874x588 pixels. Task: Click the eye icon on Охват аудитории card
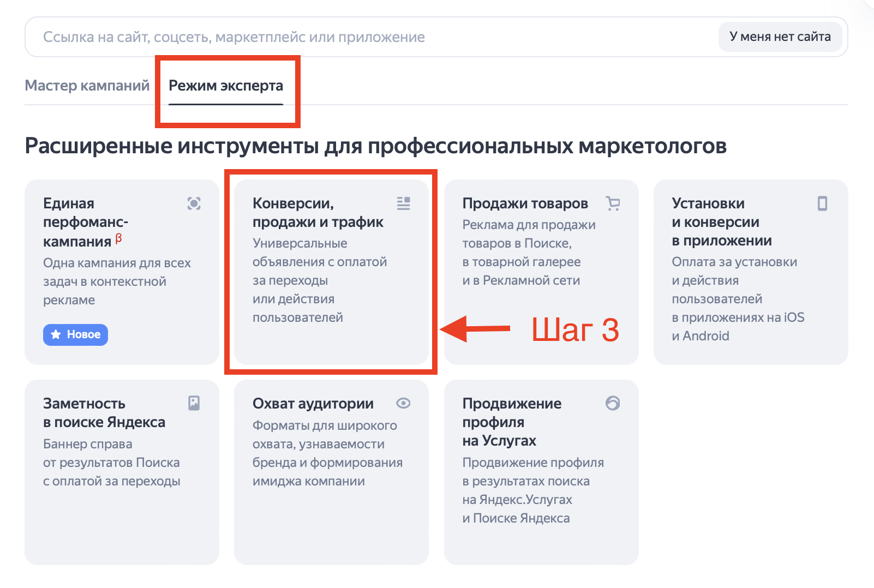click(403, 404)
